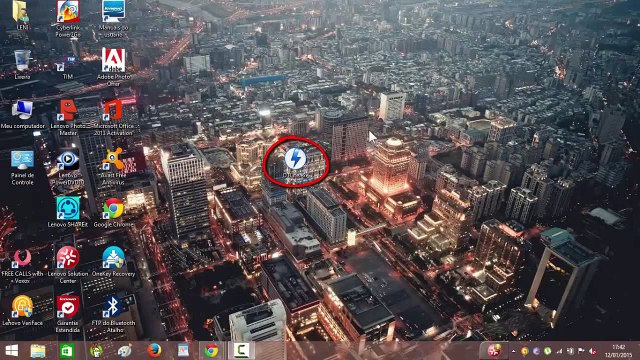
Task: Launch Lenovo PowerDVD shortcut
Action: point(68,167)
